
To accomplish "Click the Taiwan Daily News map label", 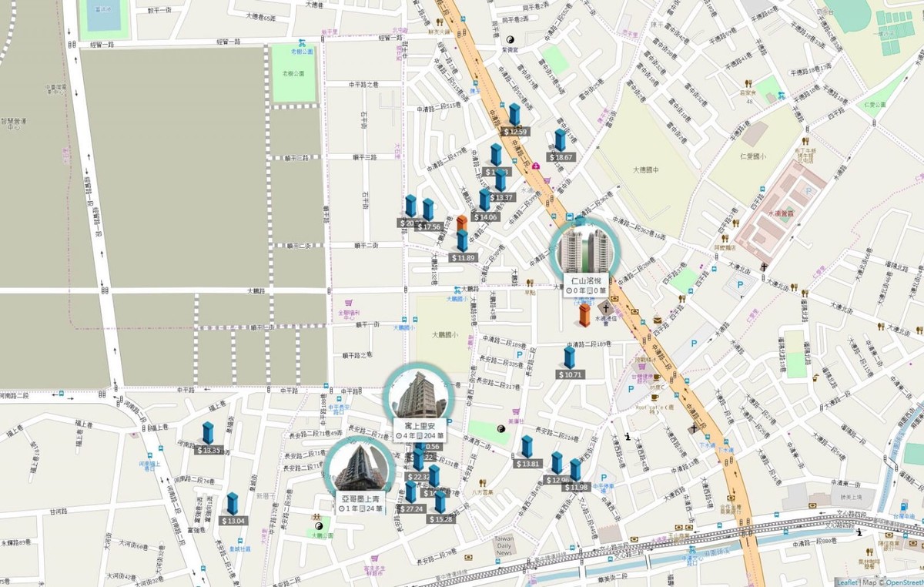I will (x=504, y=546).
